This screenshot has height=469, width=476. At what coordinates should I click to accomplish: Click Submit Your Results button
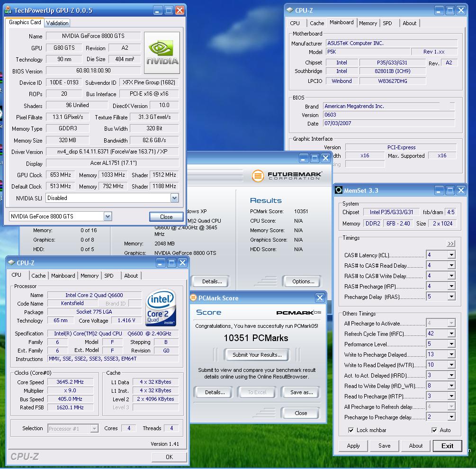tap(257, 354)
